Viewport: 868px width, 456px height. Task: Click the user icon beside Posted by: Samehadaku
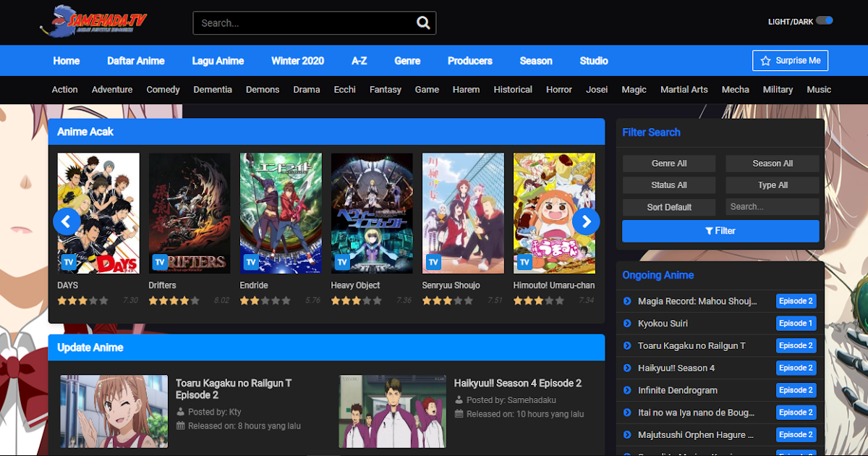459,400
